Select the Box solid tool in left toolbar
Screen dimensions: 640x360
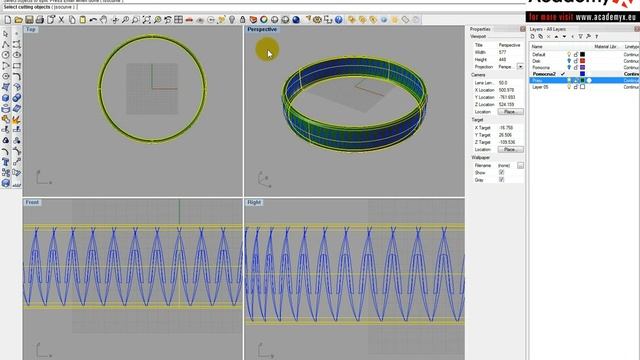[x=6, y=98]
